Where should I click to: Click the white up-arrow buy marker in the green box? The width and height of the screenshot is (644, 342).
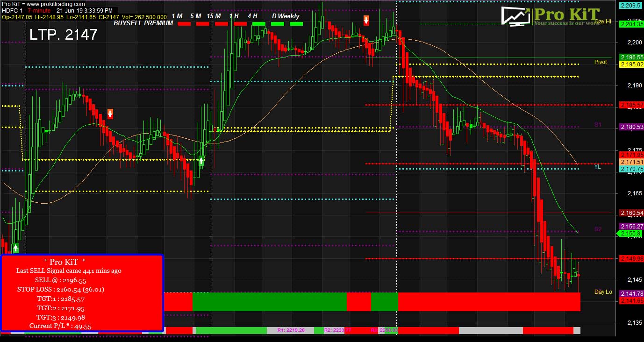(202, 162)
